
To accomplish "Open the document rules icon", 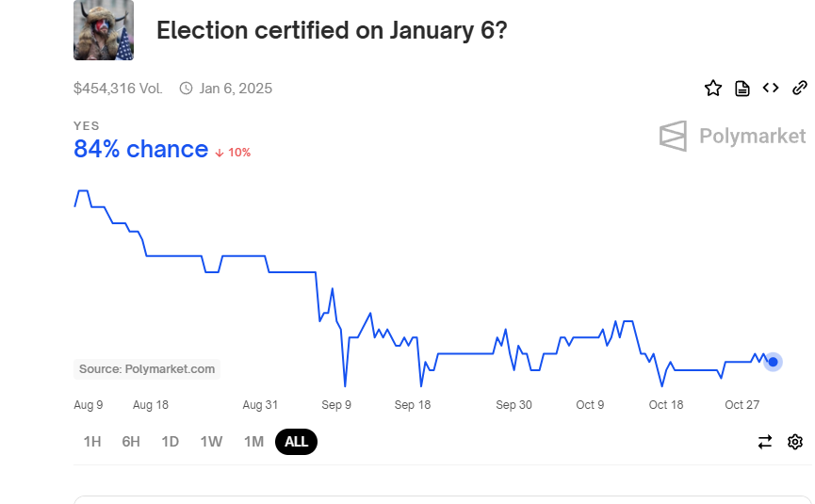I will [742, 89].
